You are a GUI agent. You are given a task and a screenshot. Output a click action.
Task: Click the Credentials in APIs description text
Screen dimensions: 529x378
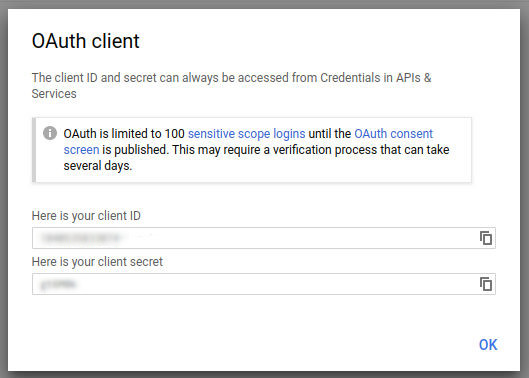pyautogui.click(x=231, y=78)
